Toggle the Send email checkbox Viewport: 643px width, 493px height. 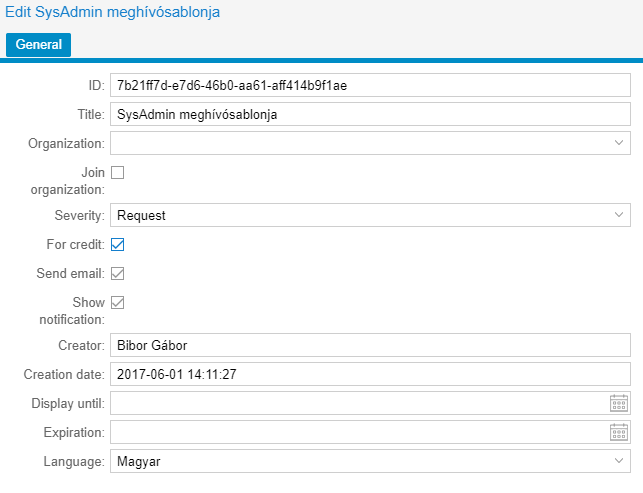(x=117, y=273)
